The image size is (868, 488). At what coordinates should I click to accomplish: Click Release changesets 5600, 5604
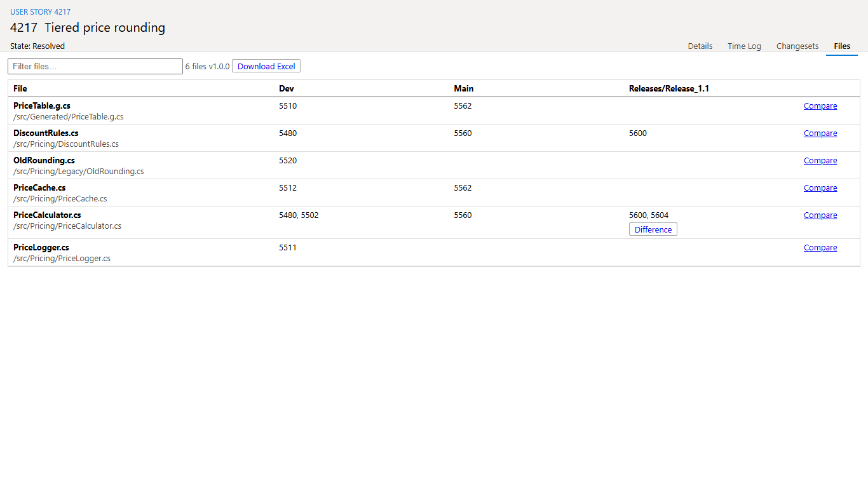649,215
